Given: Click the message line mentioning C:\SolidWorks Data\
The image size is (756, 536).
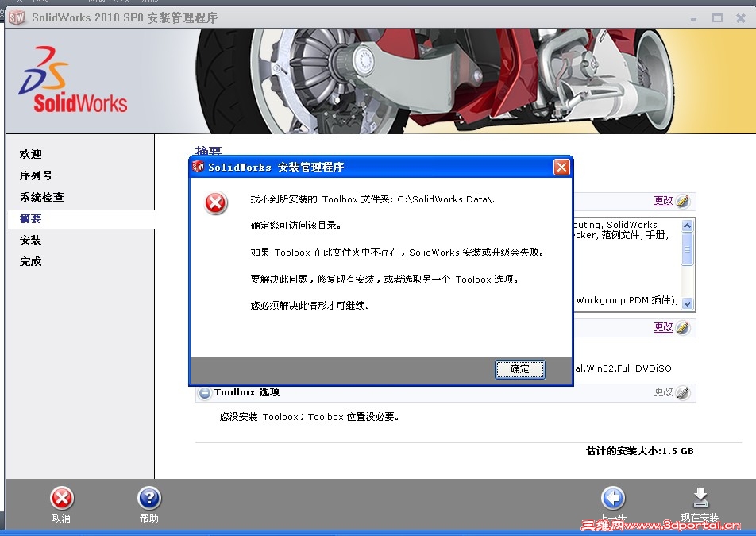Looking at the screenshot, I should (x=372, y=199).
